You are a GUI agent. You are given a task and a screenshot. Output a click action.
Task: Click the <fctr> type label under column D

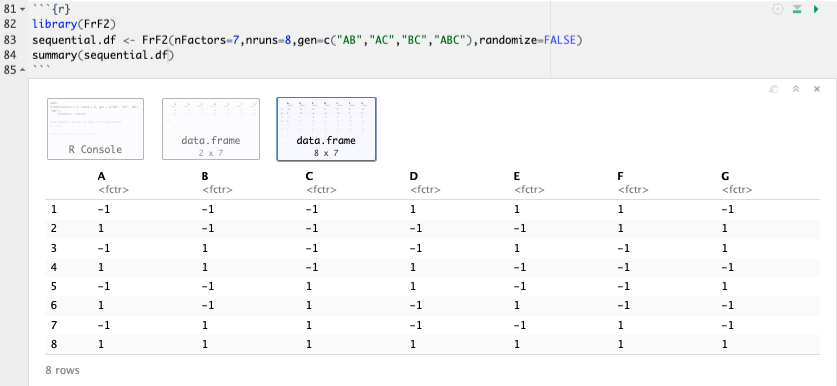pos(425,190)
